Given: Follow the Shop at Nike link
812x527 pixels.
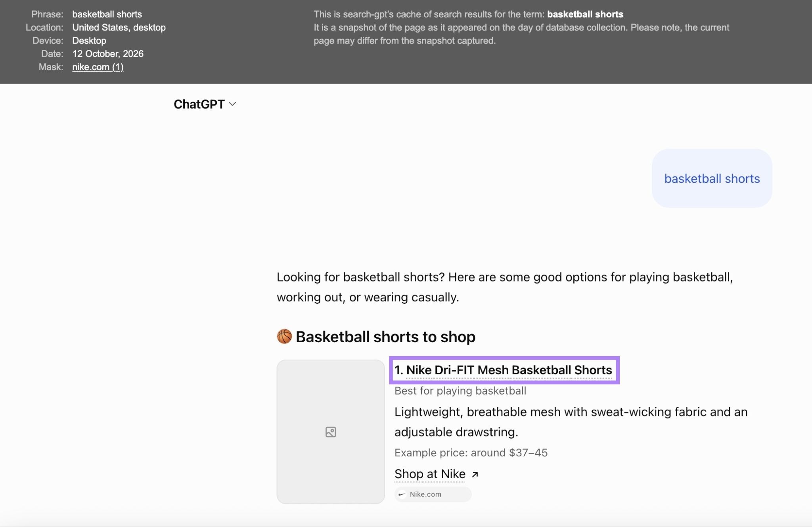Looking at the screenshot, I should [x=430, y=473].
